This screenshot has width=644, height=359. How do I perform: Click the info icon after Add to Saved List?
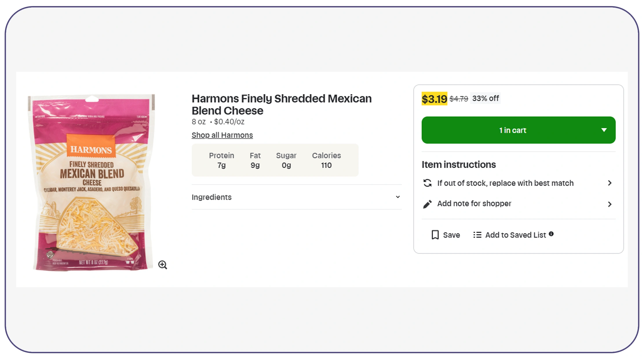click(x=551, y=234)
